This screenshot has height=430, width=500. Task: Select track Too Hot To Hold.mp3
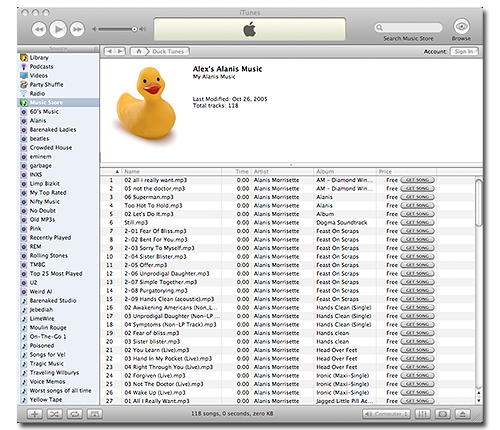click(x=287, y=206)
